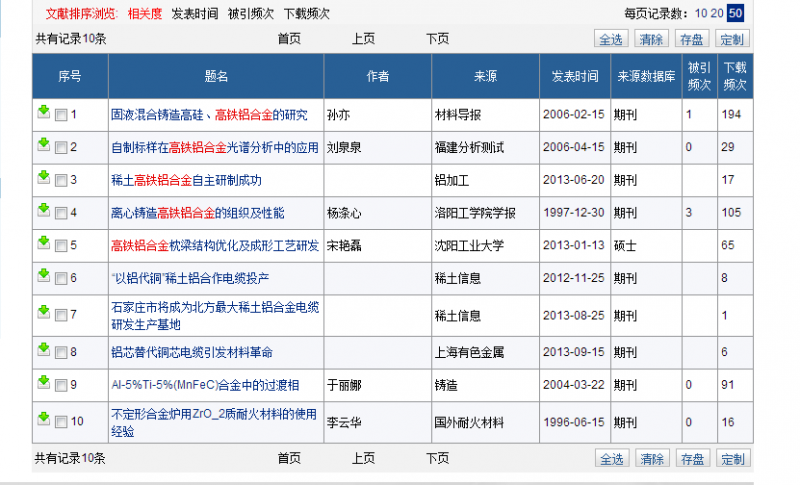Click the download icon for row 1
This screenshot has width=800, height=485.
pyautogui.click(x=44, y=112)
